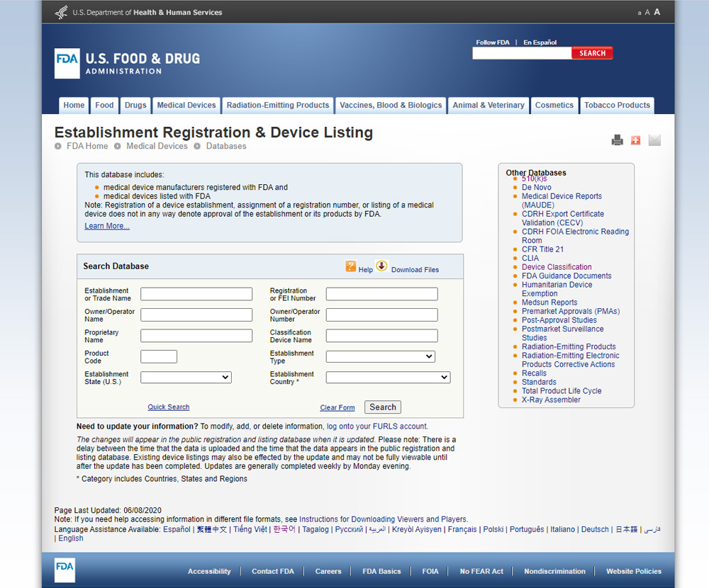Open the CLIA database link
709x588 pixels.
click(x=530, y=259)
